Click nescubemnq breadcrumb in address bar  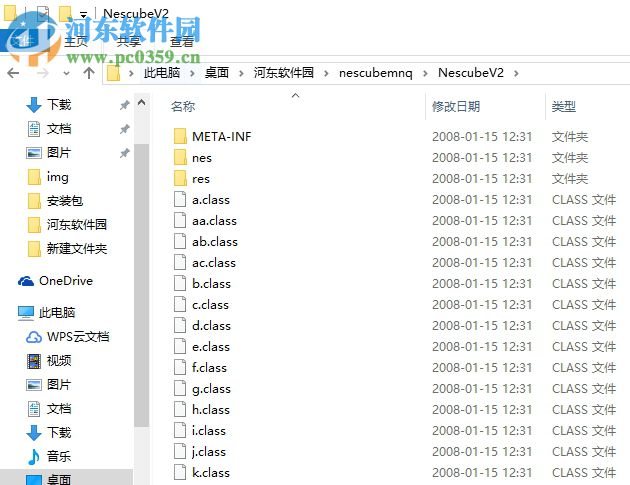376,73
